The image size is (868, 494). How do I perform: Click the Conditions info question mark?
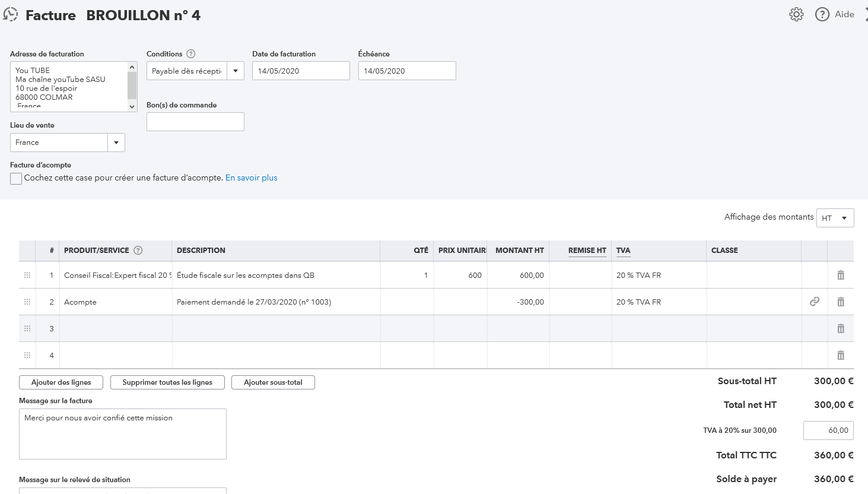[191, 54]
